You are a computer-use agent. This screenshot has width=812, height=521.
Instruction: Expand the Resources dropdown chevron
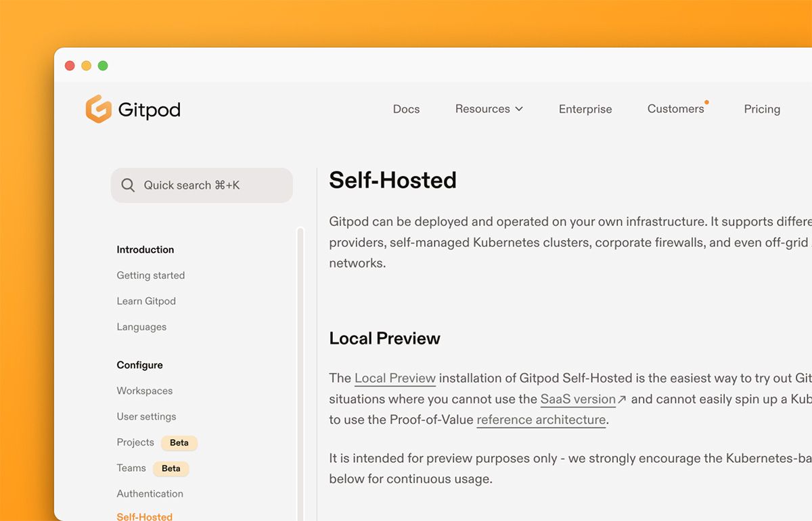pos(519,109)
